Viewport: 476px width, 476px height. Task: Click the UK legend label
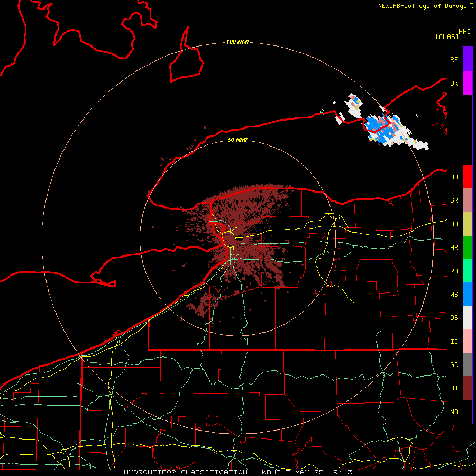point(454,83)
